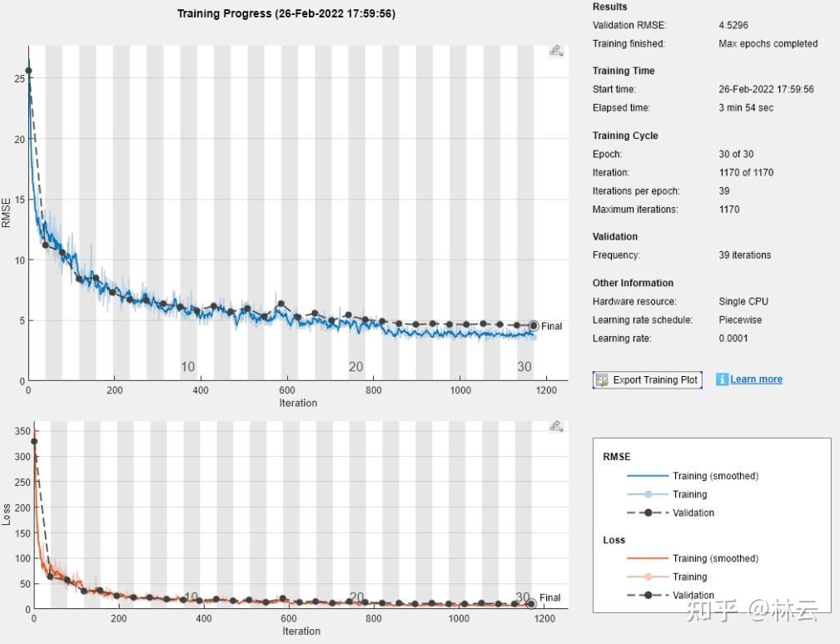
Task: Click epoch 20 label in RMSE plot
Action: click(355, 367)
